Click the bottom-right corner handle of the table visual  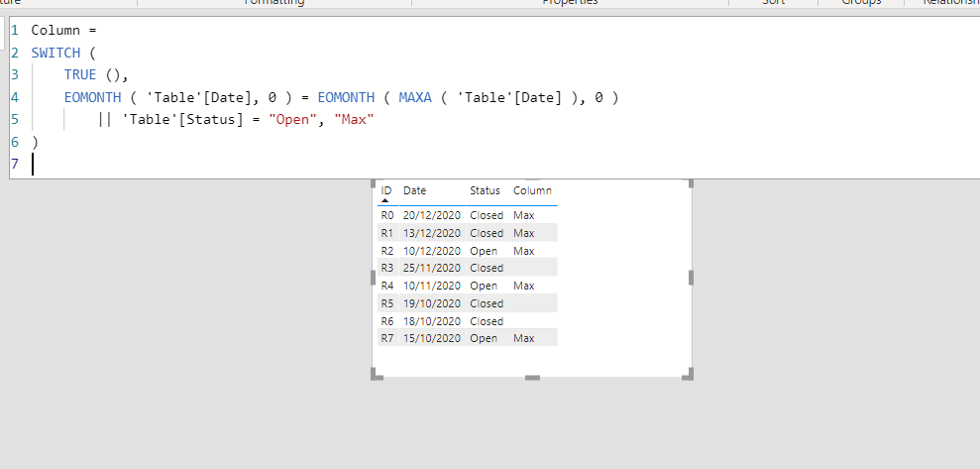688,374
